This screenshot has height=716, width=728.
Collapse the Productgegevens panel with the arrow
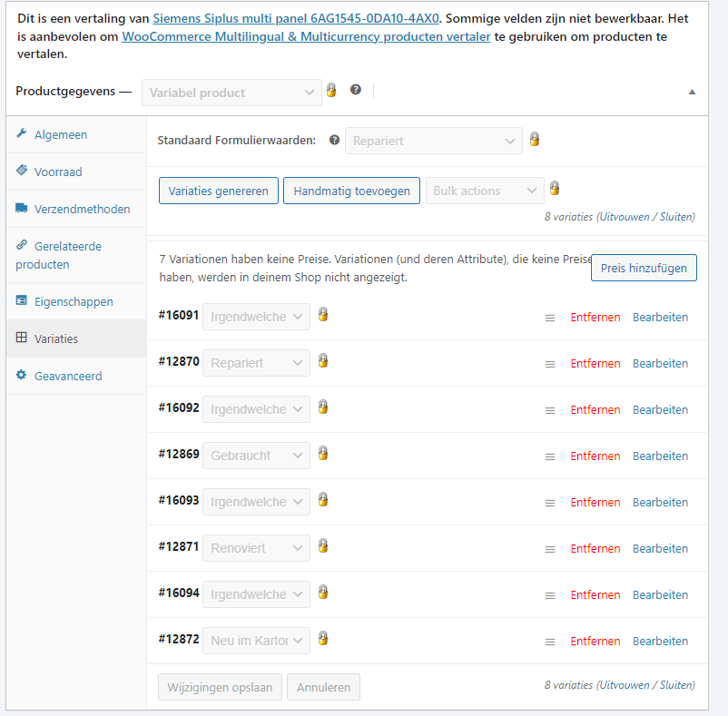[692, 92]
